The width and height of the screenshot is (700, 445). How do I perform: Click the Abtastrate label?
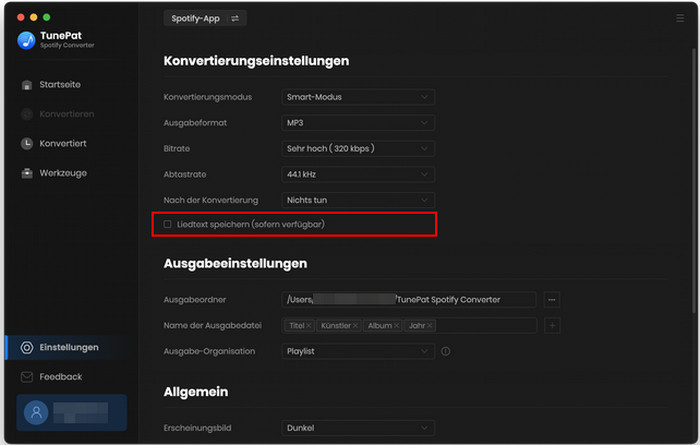[x=185, y=174]
